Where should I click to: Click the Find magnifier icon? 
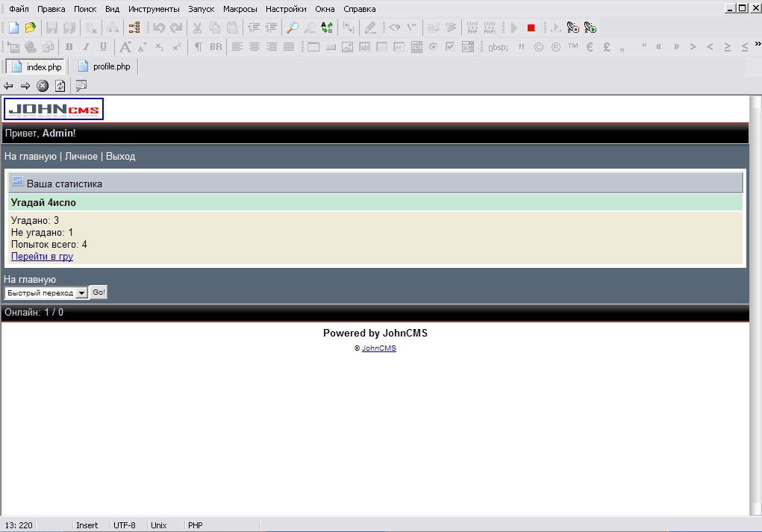[x=292, y=28]
